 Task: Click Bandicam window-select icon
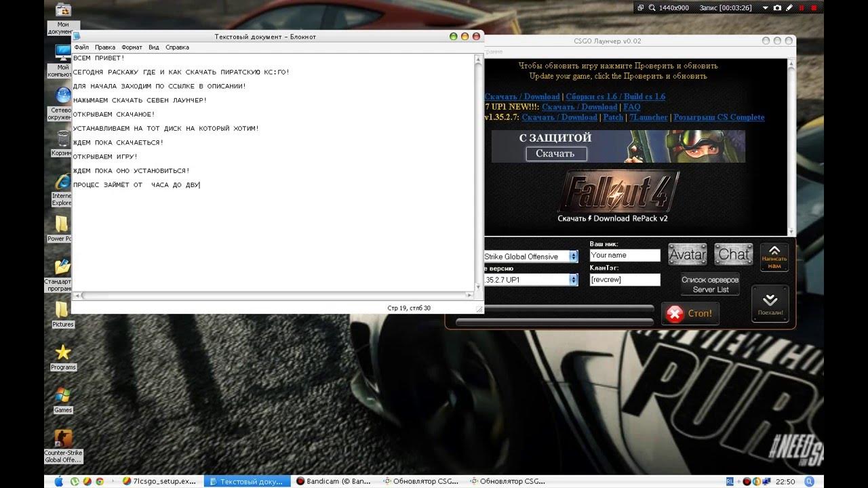coord(642,7)
